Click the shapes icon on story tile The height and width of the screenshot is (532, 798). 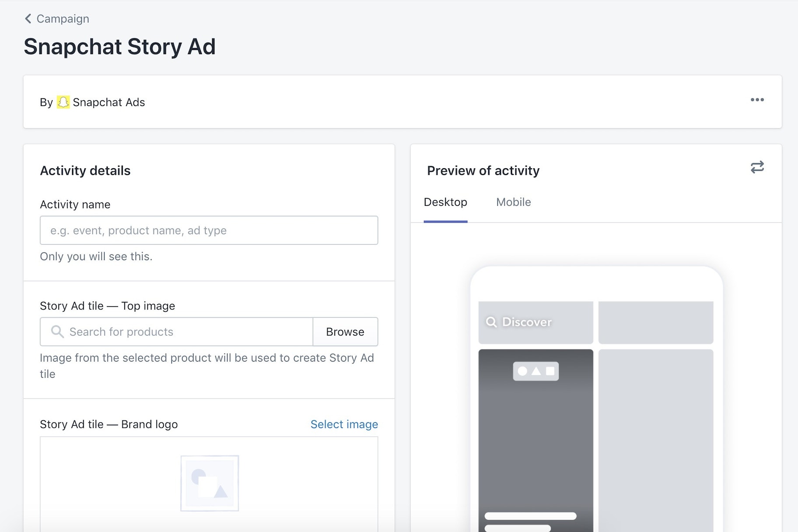[x=535, y=371]
